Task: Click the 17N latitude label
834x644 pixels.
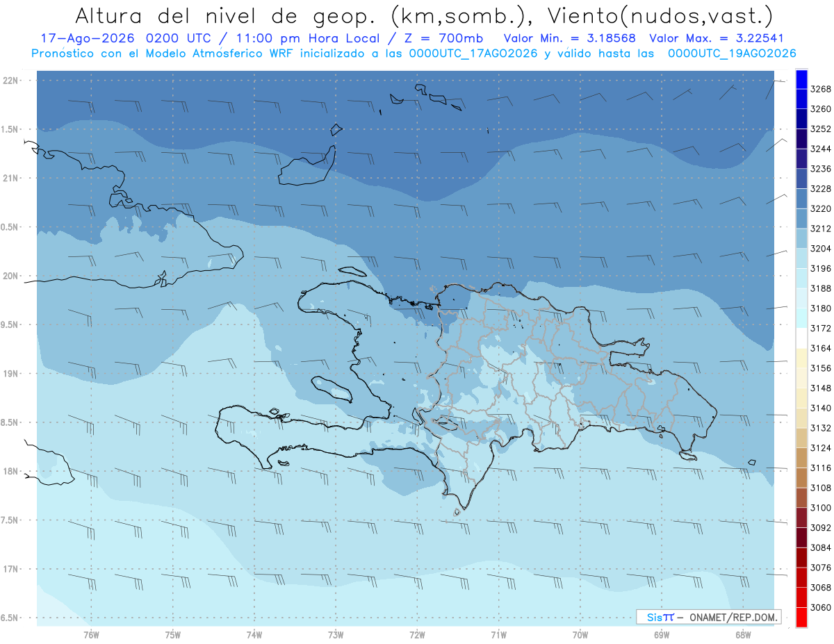Action: [11, 569]
